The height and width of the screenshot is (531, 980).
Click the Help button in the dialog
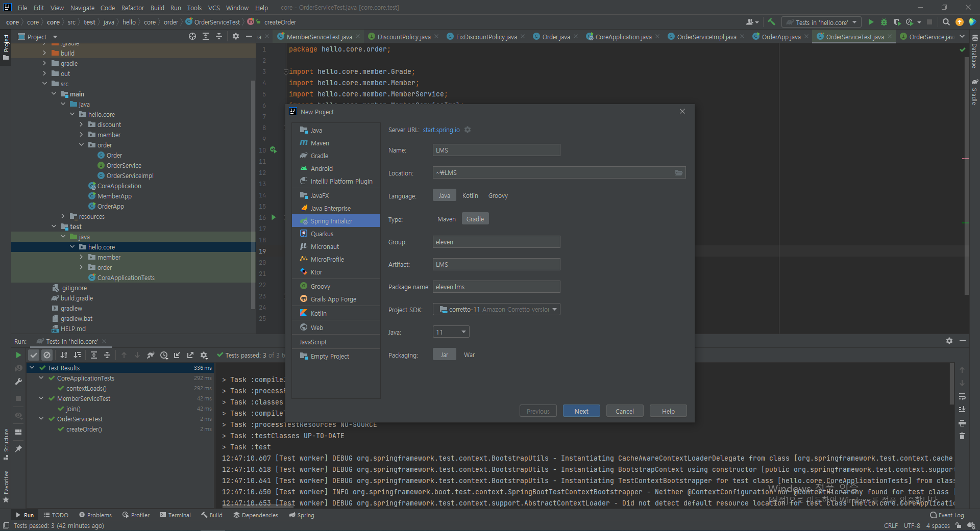[668, 411]
